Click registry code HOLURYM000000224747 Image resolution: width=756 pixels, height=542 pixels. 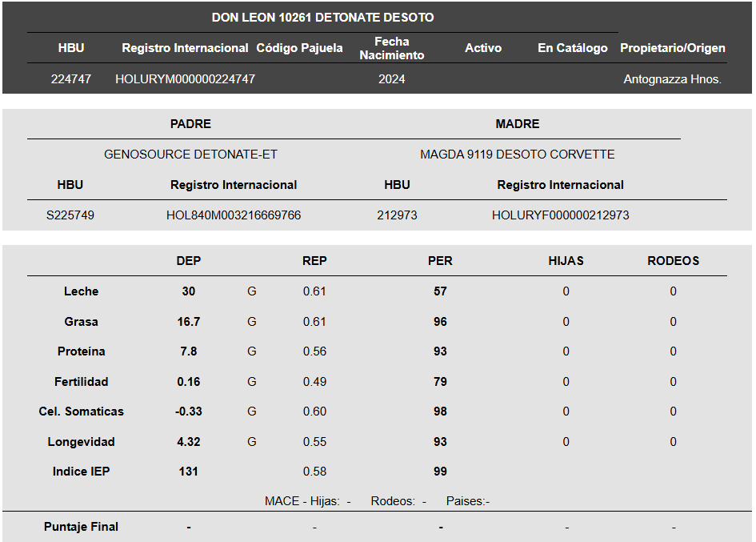(x=185, y=79)
